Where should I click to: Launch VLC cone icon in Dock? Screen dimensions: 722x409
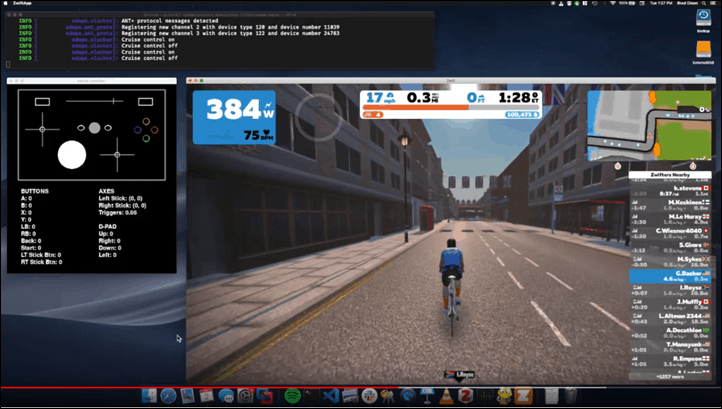point(446,396)
